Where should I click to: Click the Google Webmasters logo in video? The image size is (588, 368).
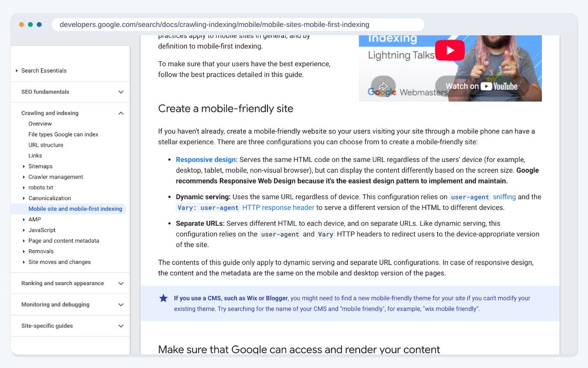pyautogui.click(x=408, y=92)
